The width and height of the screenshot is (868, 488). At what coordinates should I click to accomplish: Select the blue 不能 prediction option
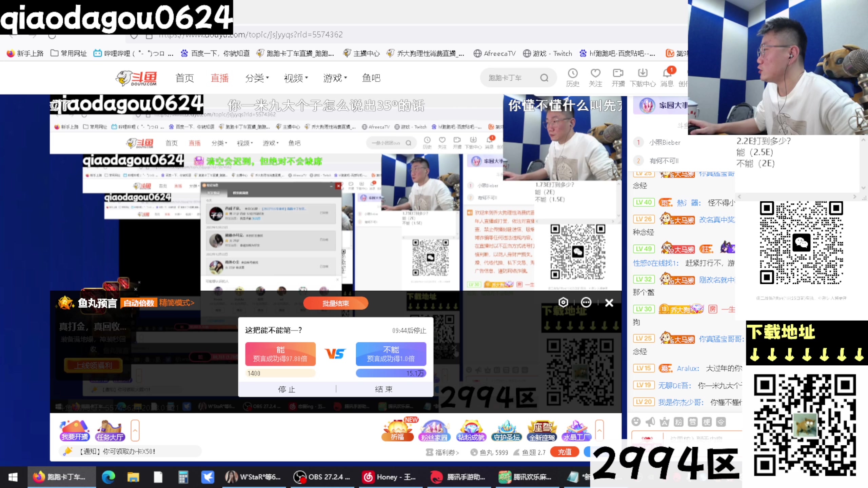[391, 354]
